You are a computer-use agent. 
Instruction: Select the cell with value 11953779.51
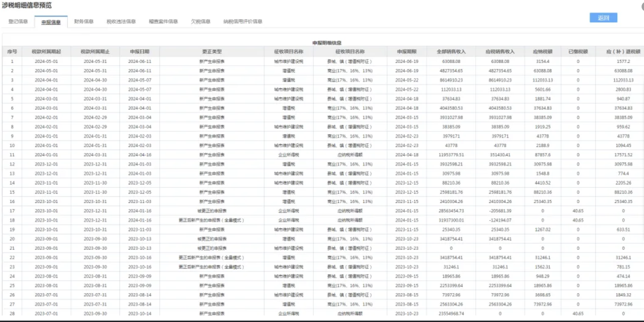[451, 155]
